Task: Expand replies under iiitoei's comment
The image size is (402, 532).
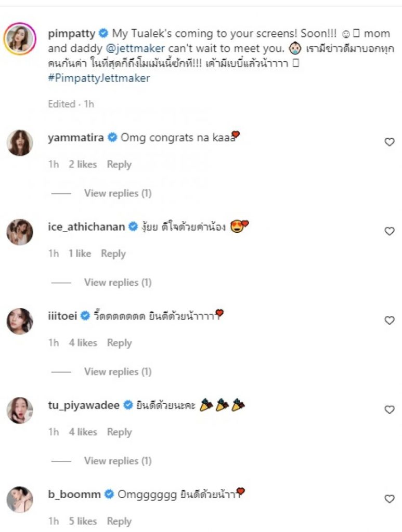Action: pyautogui.click(x=118, y=372)
